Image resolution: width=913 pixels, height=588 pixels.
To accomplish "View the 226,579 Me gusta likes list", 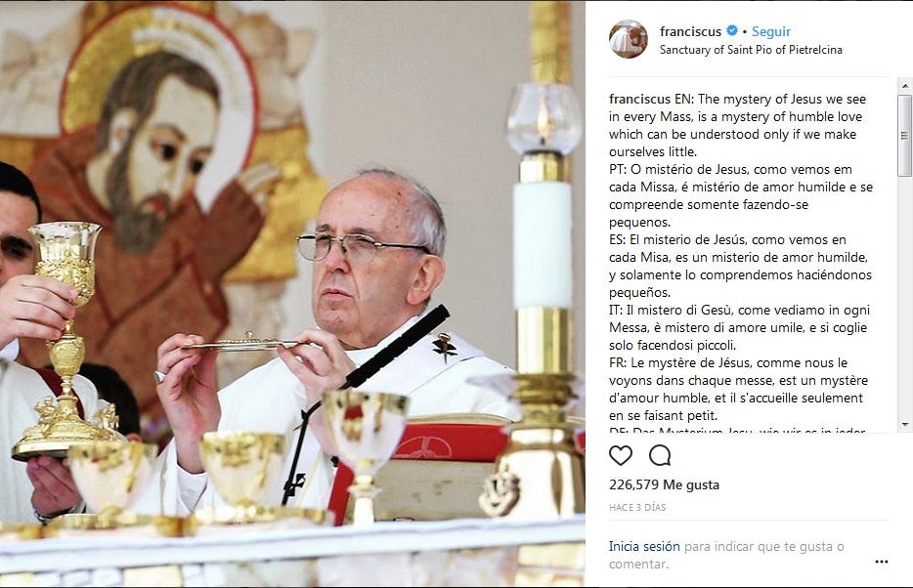I will [x=664, y=484].
